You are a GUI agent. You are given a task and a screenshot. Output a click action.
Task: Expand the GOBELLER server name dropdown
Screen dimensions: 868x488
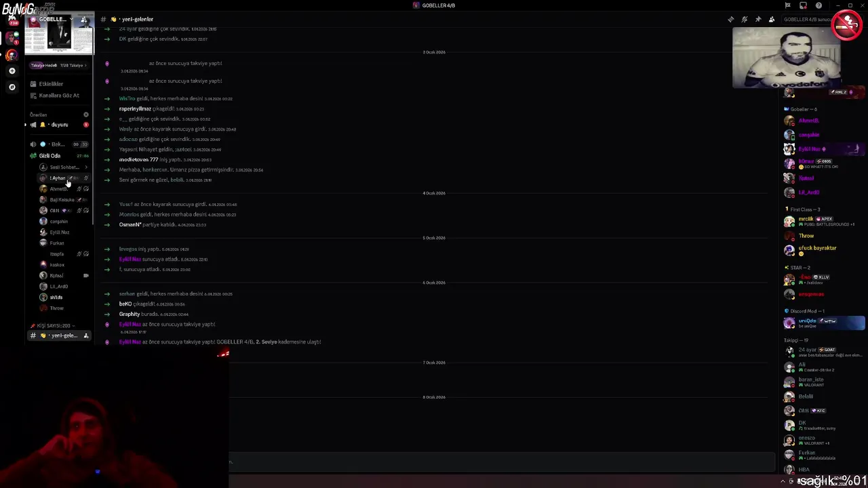coord(58,20)
